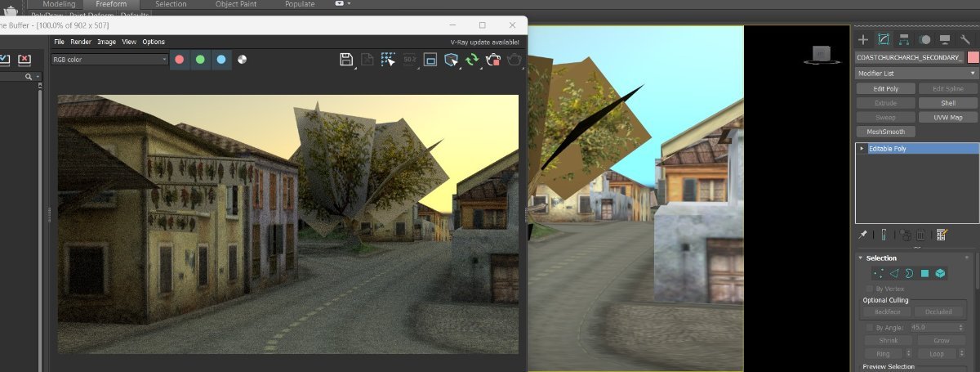Click the region render icon

(430, 60)
